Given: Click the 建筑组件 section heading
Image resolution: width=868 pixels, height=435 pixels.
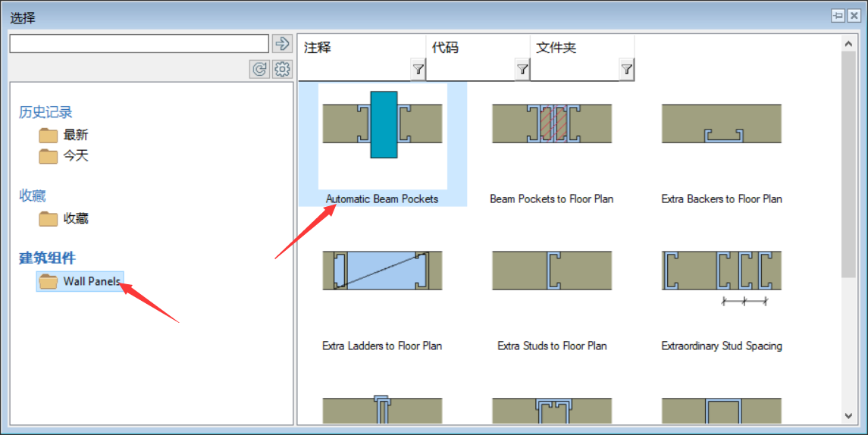Looking at the screenshot, I should (x=47, y=258).
